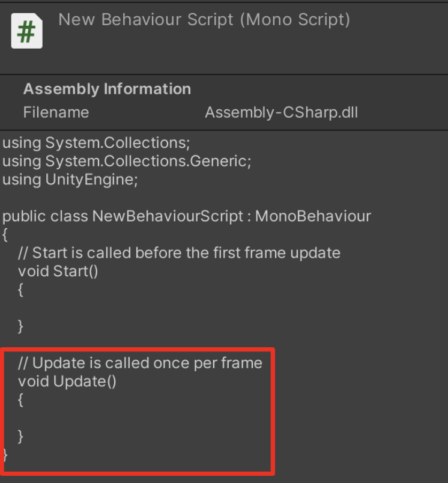Click the void Start() method line
This screenshot has width=448, height=483.
click(x=58, y=272)
